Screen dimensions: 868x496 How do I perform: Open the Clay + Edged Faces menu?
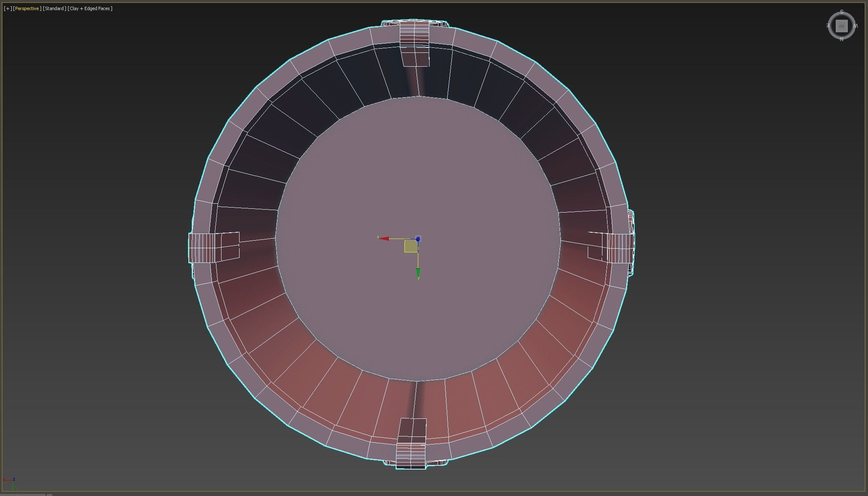click(x=90, y=8)
